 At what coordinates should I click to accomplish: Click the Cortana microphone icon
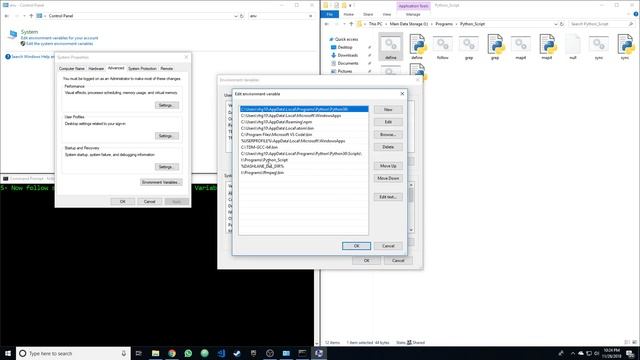(x=124, y=353)
